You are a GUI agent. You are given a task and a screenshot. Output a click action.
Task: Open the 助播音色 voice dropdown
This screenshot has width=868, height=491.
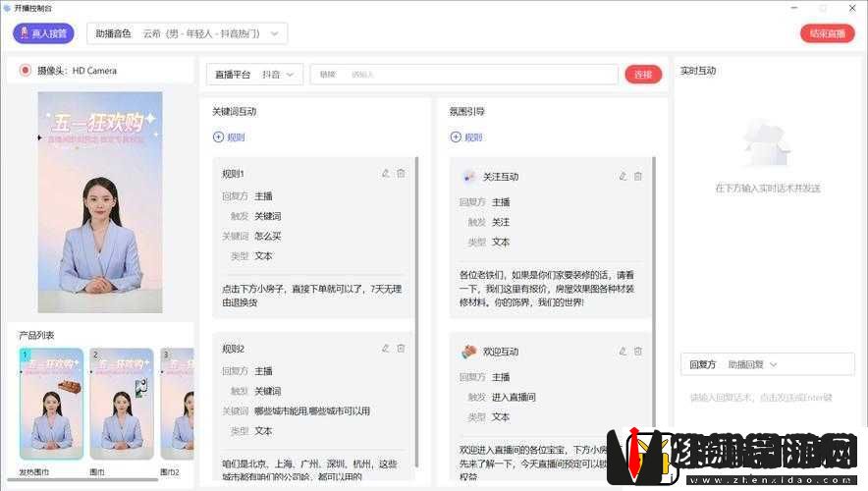[188, 33]
